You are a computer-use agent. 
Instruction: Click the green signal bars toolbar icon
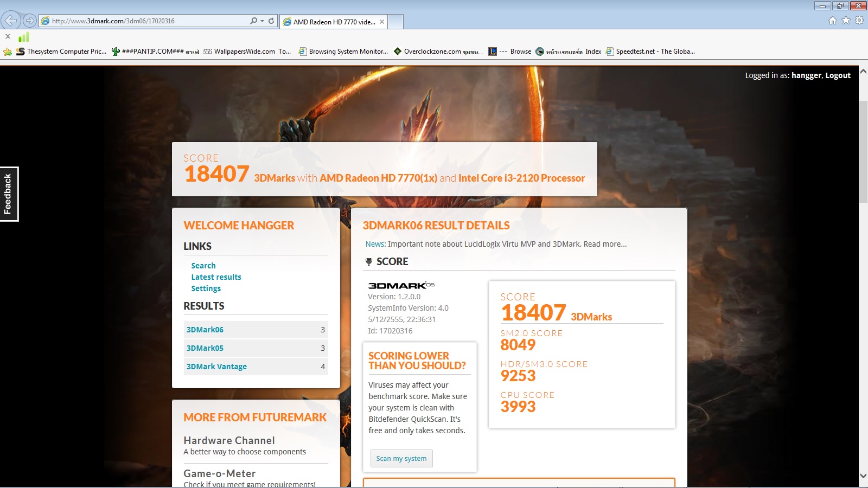[x=24, y=37]
